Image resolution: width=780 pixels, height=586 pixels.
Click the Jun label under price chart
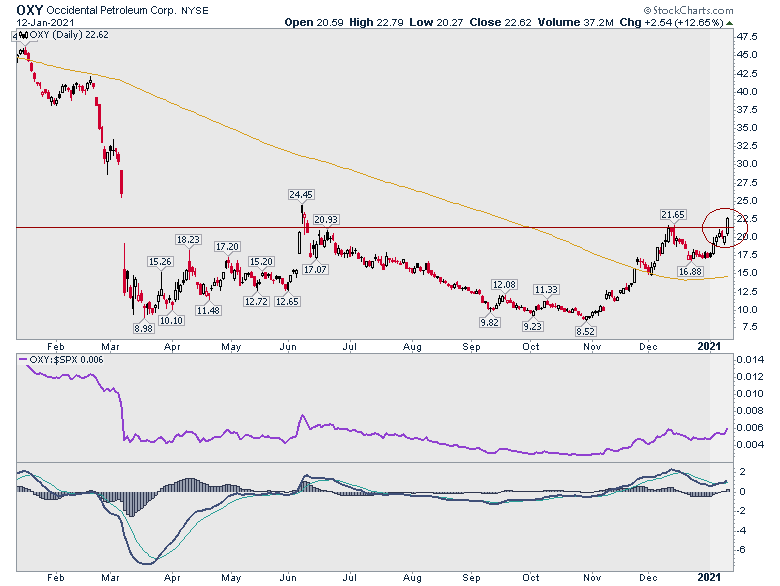pyautogui.click(x=288, y=347)
